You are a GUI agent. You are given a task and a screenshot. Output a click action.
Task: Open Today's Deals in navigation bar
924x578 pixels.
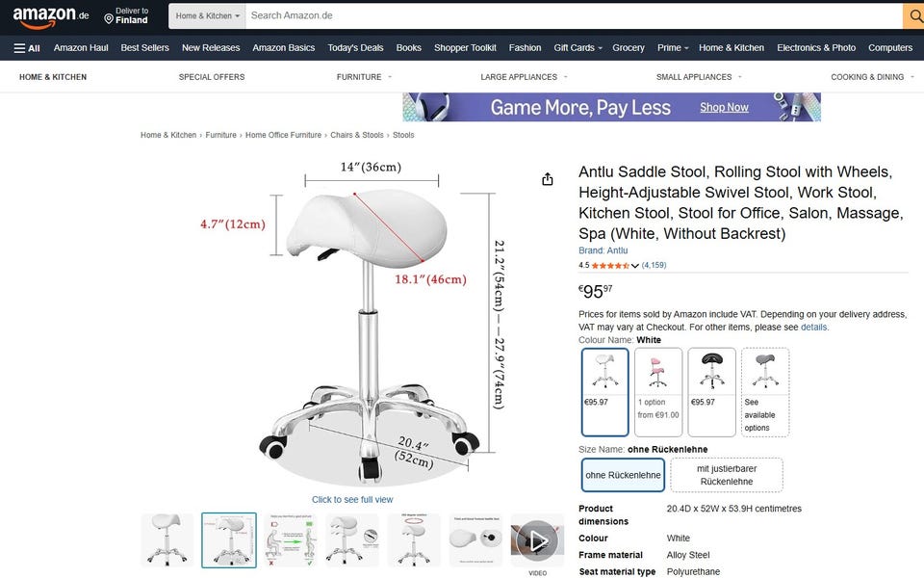tap(355, 48)
